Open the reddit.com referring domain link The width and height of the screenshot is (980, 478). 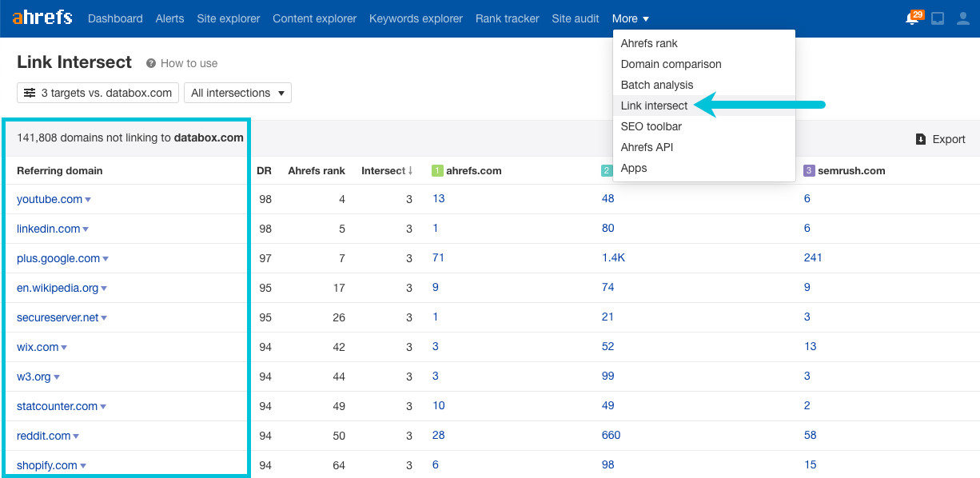point(44,436)
